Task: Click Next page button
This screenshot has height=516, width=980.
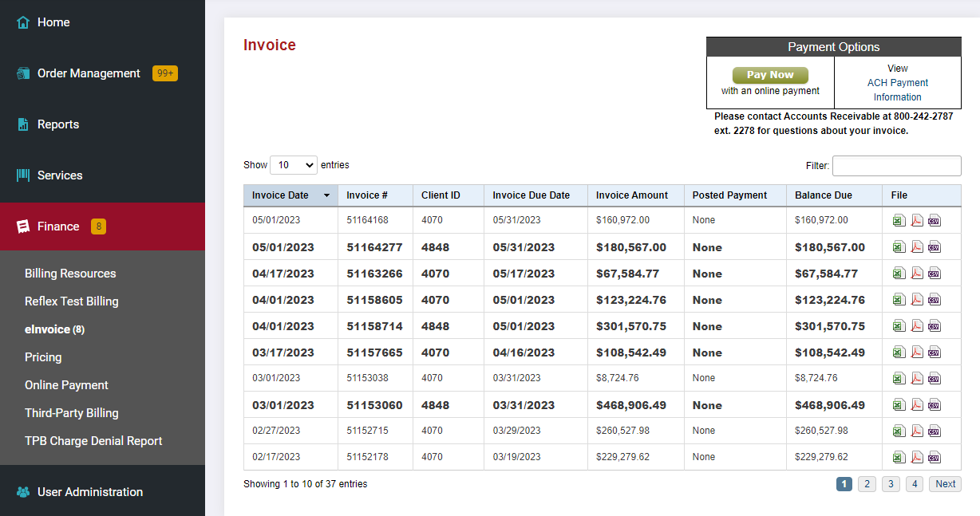Action: point(946,484)
